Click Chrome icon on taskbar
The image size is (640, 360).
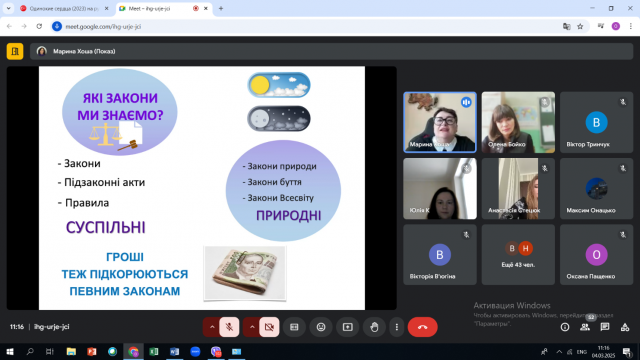(x=133, y=351)
